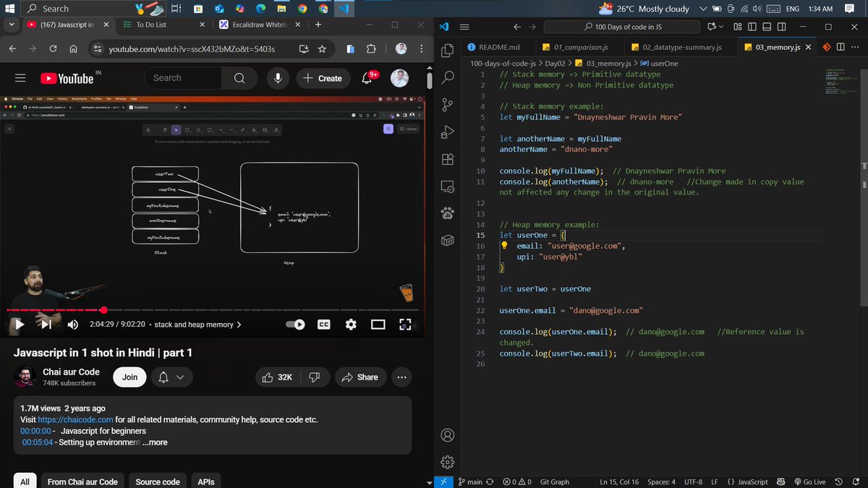The width and height of the screenshot is (868, 488).
Task: Click the git open changes icon in editor toolbar
Action: coord(825,47)
